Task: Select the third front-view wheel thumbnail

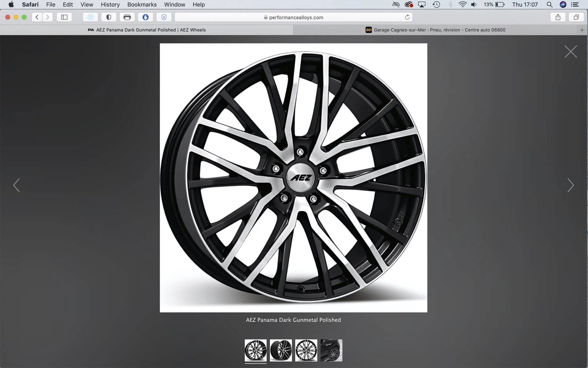Action: 306,350
